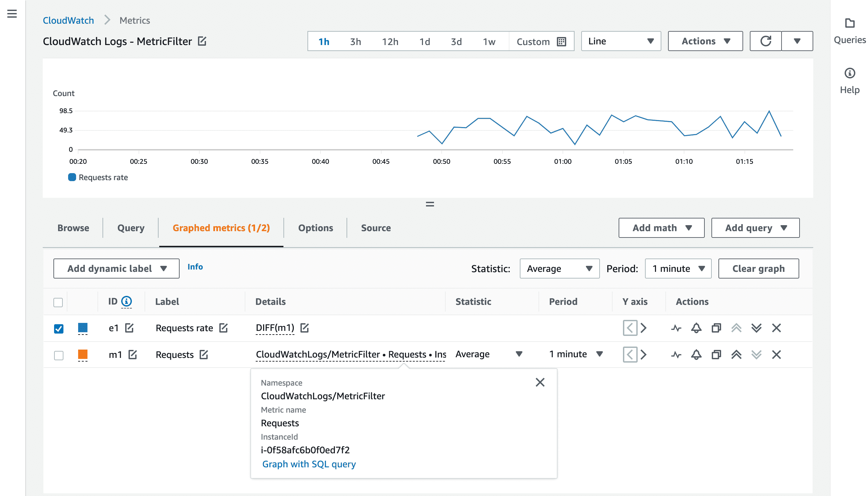Viewport: 868px width, 496px height.
Task: Check the m1 Requests checkbox
Action: [x=59, y=355]
